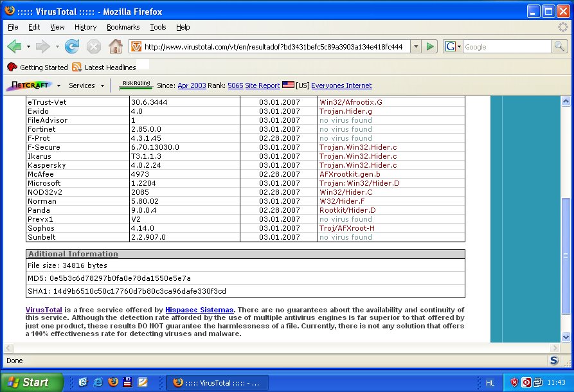Click the HL language bar indicator
The height and width of the screenshot is (392, 574).
click(x=490, y=383)
